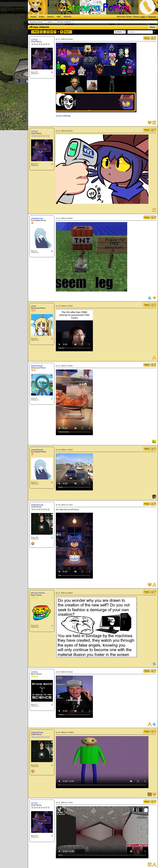The height and width of the screenshot is (868, 158).
Task: Seek the Baldi video progress bar
Action: (102, 785)
